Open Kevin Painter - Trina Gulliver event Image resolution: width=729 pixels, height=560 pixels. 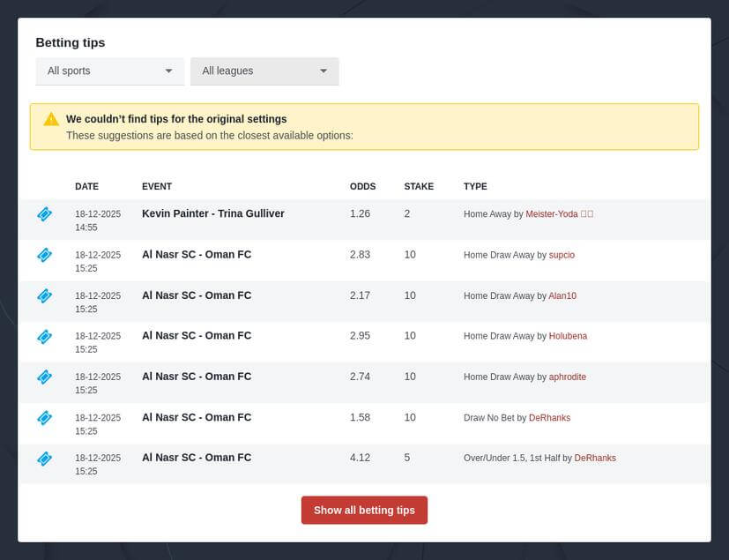[212, 213]
